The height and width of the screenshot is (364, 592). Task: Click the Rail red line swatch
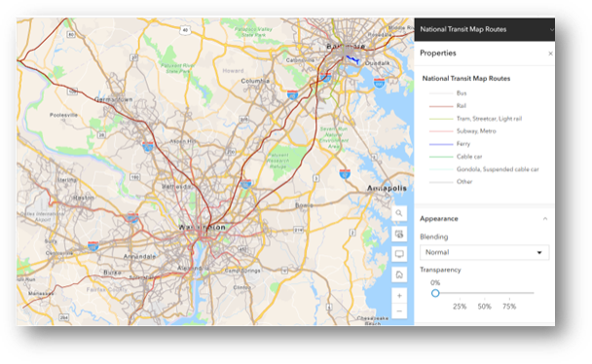pyautogui.click(x=441, y=106)
